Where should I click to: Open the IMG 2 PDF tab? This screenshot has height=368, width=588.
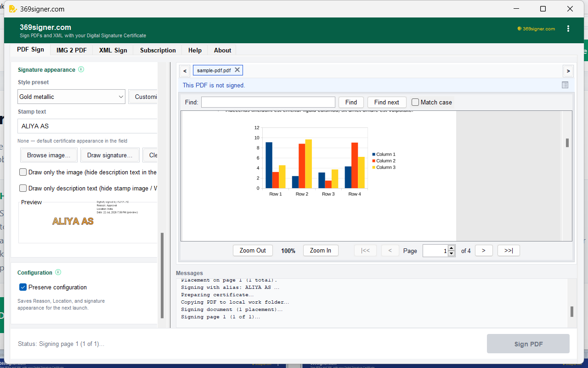click(x=72, y=50)
